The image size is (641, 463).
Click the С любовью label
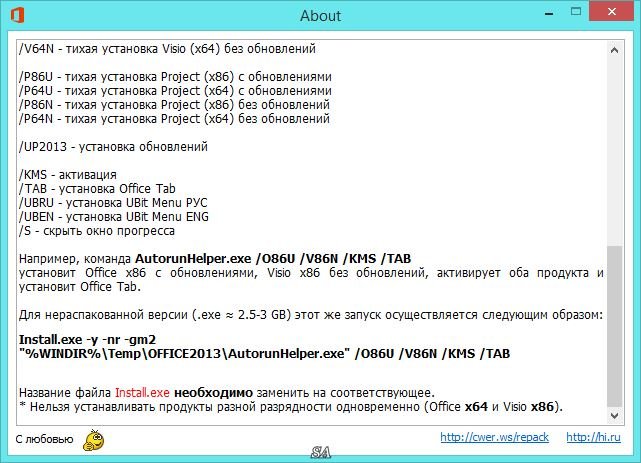(x=45, y=439)
